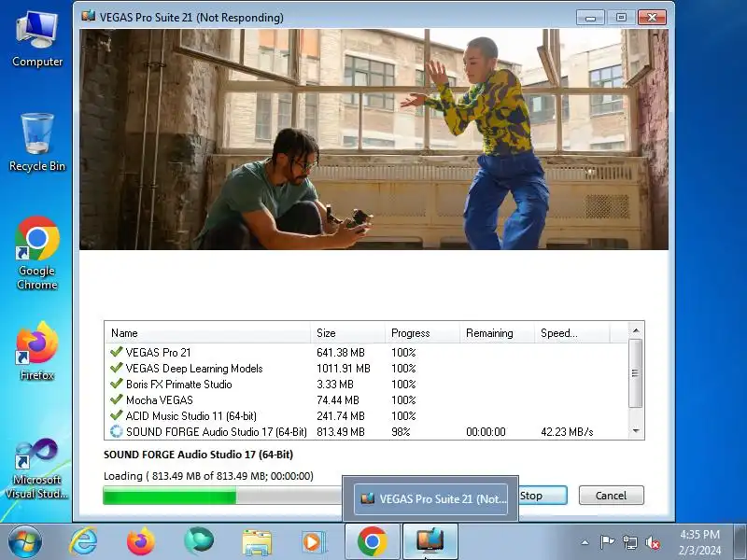The image size is (747, 560).
Task: Click the 98% progress value
Action: (x=401, y=432)
